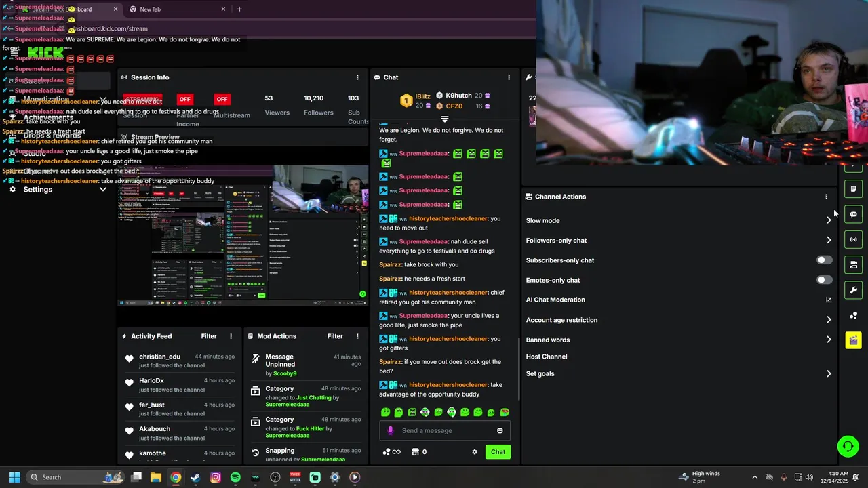Viewport: 868px width, 488px height.
Task: Toggle Emotes-only chat switch
Action: 824,280
